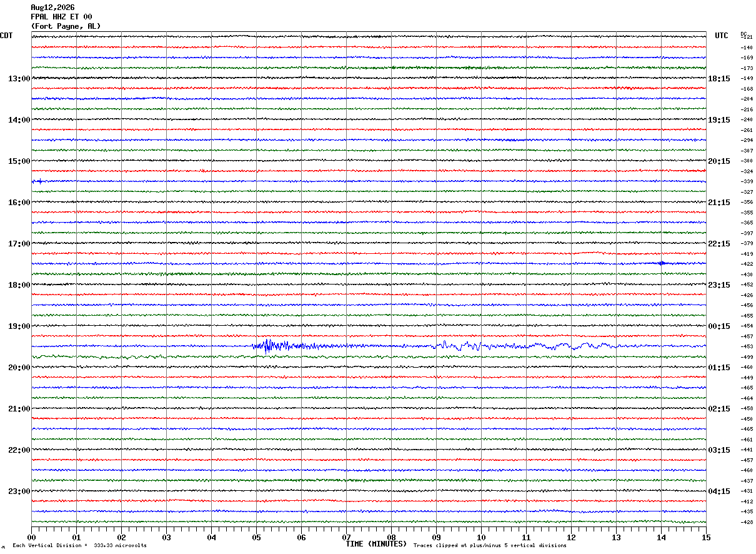Screen dimensions: 756x554
Task: Click the 19:00 CDT time label
Action: pyautogui.click(x=19, y=326)
